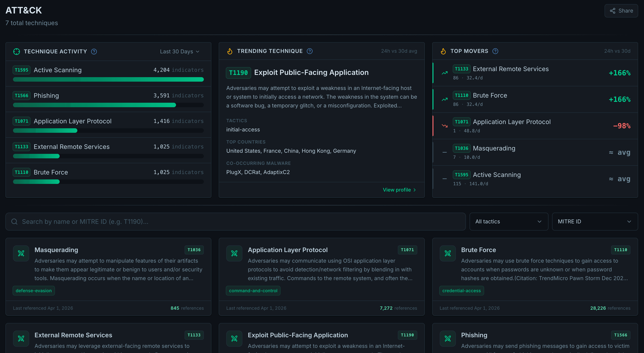This screenshot has width=644, height=353.
Task: Open the External Remote Services card title
Action: (73, 335)
